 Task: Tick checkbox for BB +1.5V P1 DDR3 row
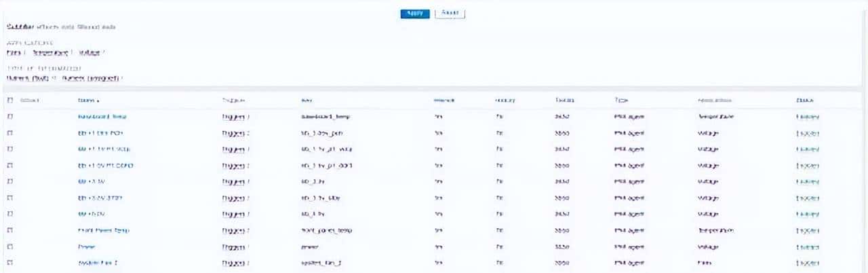9,165
